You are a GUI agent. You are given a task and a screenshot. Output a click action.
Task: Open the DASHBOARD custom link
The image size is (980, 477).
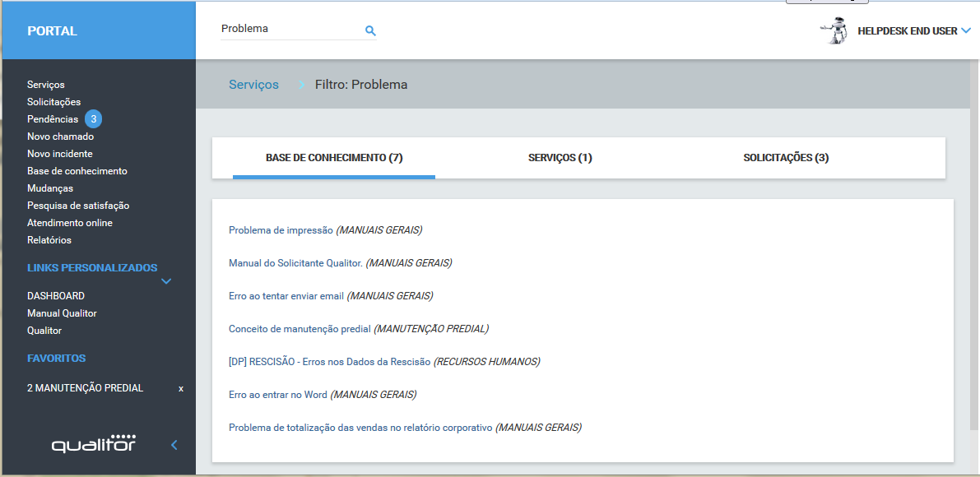pos(55,296)
